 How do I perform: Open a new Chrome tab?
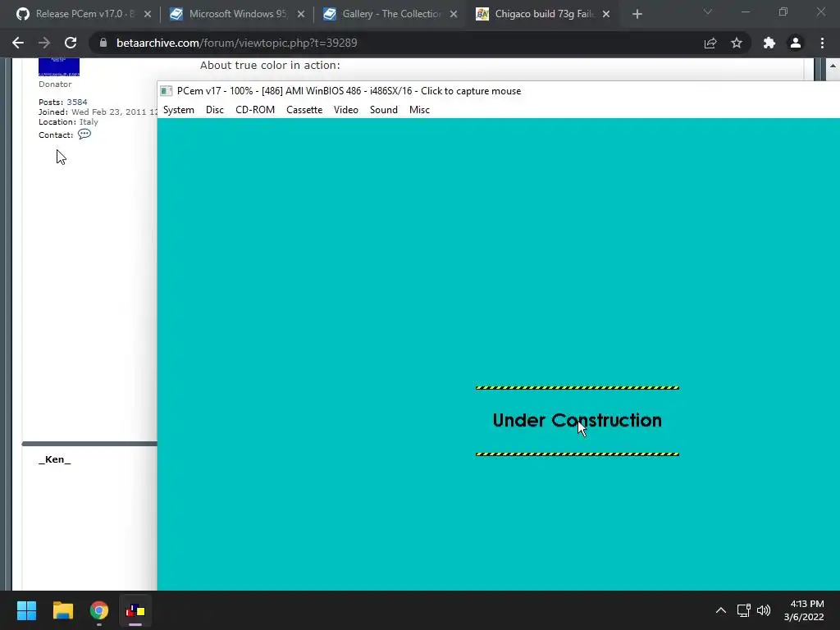click(x=637, y=14)
